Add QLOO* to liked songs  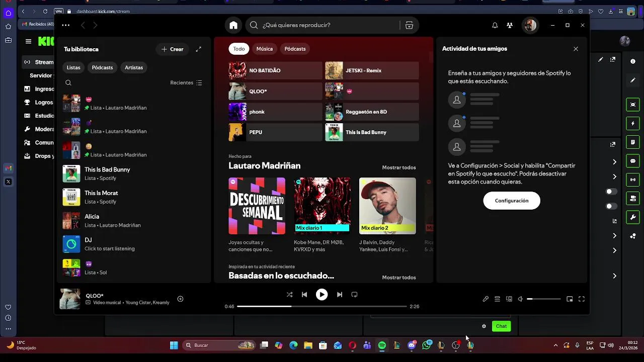click(x=180, y=299)
